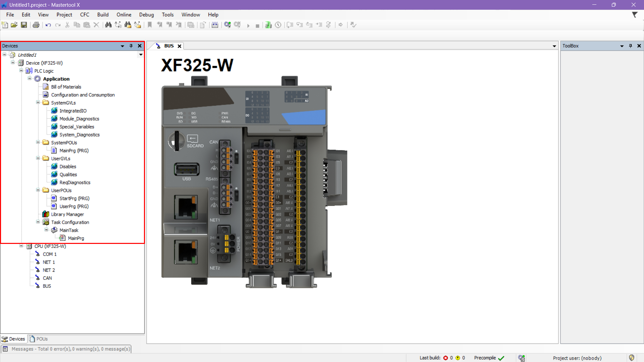The width and height of the screenshot is (644, 362).
Task: Open the editor tab list dropdown
Action: [554, 46]
